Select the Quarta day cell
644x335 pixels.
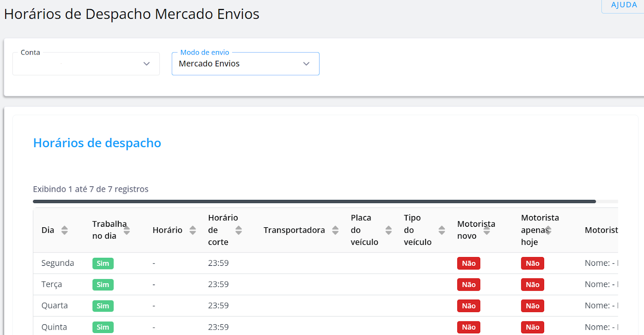[54, 306]
